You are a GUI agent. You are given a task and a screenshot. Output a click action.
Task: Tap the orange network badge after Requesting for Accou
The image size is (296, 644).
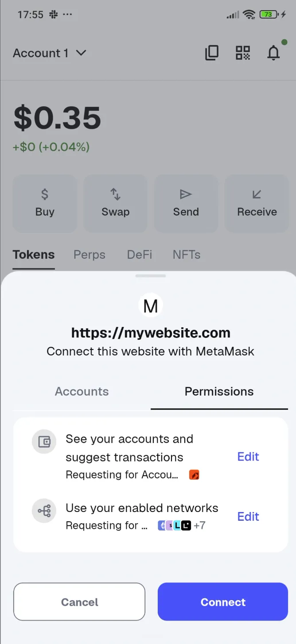pyautogui.click(x=194, y=474)
